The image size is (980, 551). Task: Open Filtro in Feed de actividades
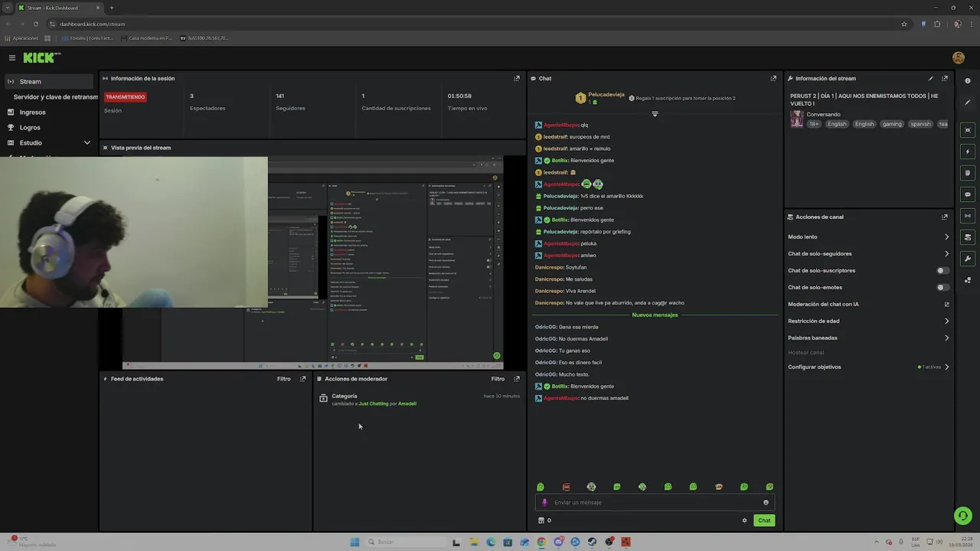click(x=284, y=379)
